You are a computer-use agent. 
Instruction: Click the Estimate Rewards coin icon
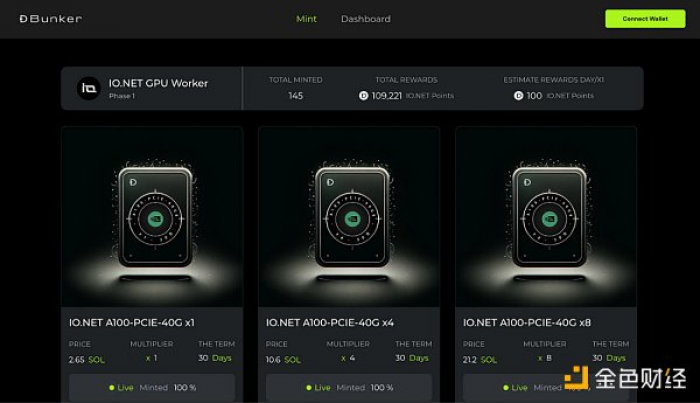tap(518, 96)
